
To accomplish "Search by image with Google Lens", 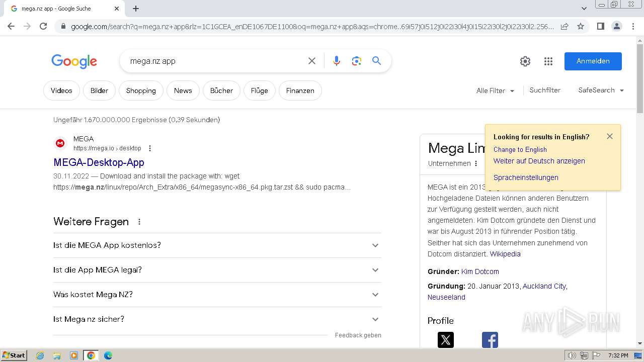I will (357, 61).
